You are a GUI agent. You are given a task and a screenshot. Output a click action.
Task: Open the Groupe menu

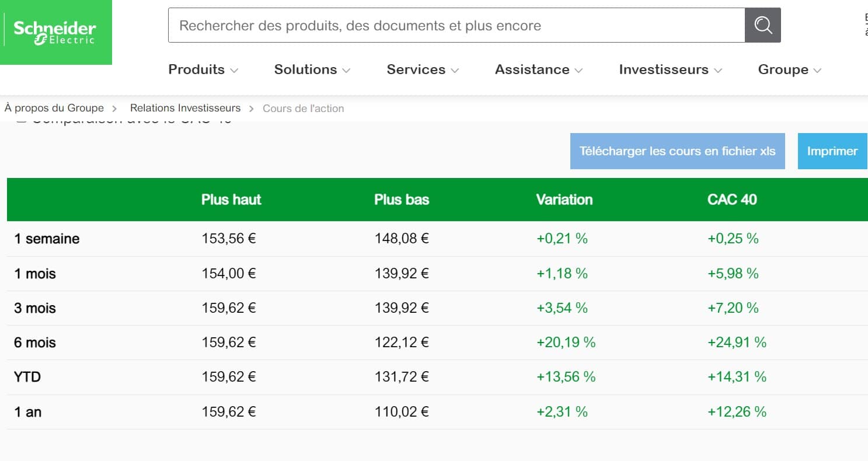[x=789, y=69]
